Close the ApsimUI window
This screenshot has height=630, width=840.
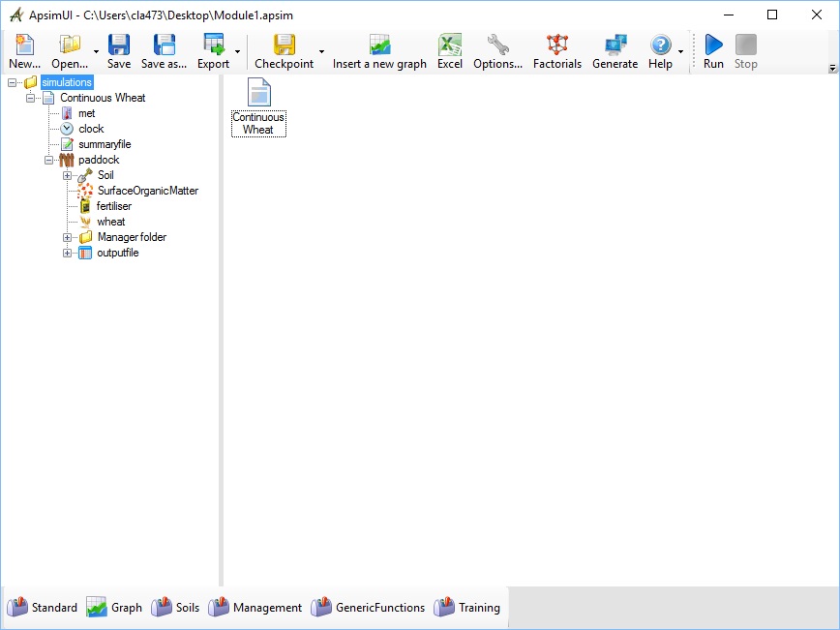pos(817,15)
